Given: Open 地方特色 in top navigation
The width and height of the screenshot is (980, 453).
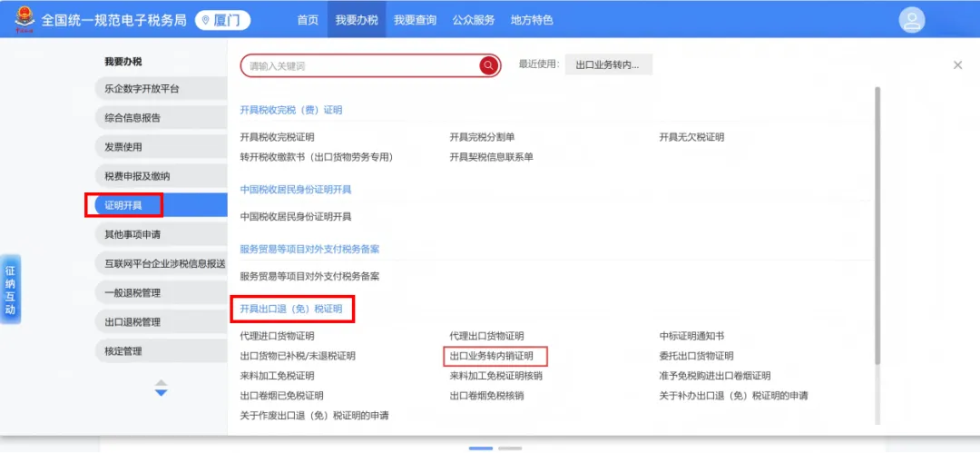Looking at the screenshot, I should (532, 20).
